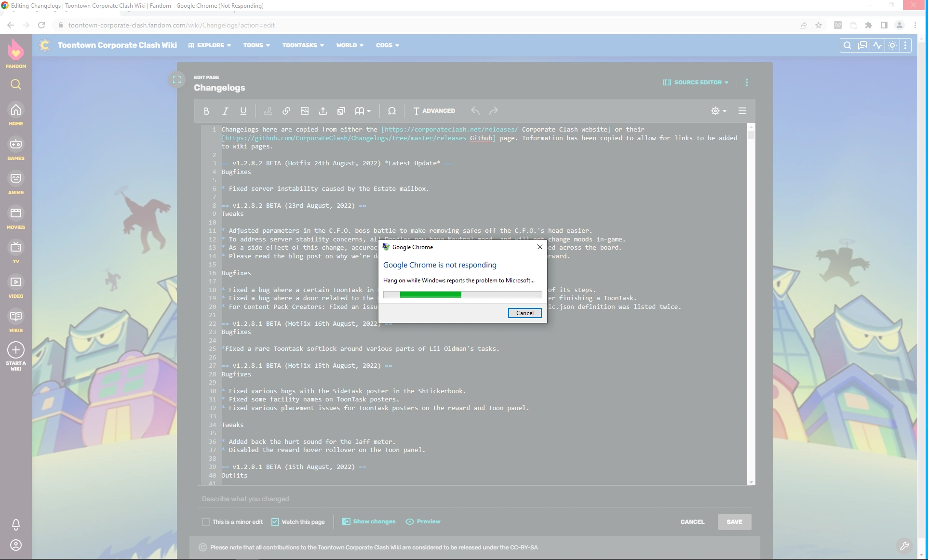Viewport: 928px width, 560px height.
Task: Enable the 'This is a minor edit' checkbox
Action: pyautogui.click(x=206, y=522)
